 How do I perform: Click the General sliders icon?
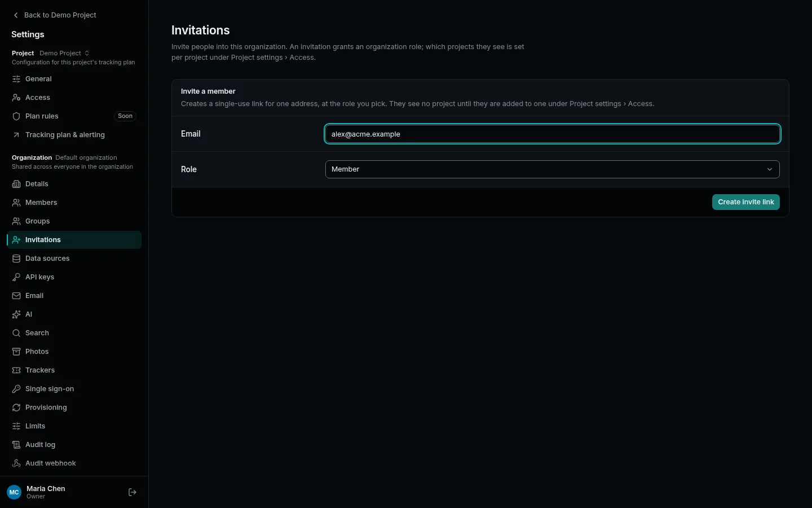(x=16, y=79)
